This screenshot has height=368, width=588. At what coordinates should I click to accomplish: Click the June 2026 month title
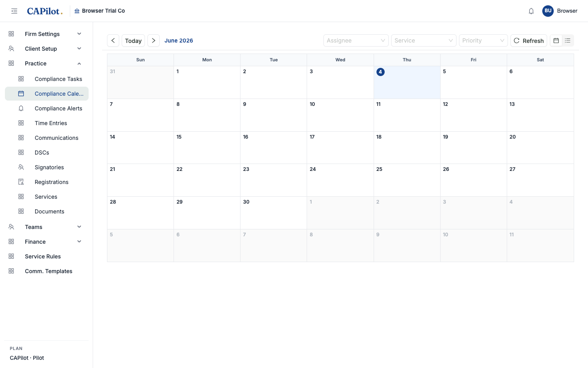tap(179, 40)
